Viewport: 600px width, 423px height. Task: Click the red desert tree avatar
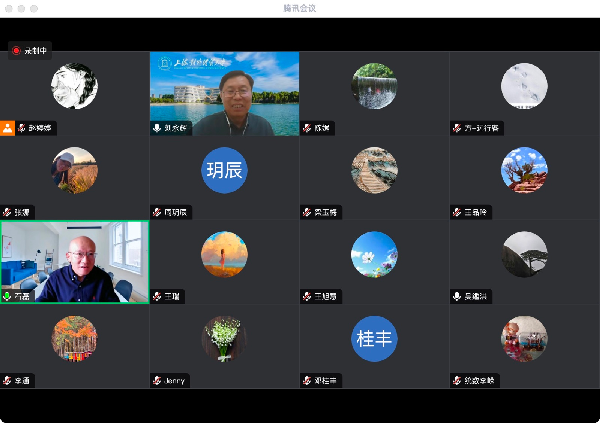tap(524, 170)
